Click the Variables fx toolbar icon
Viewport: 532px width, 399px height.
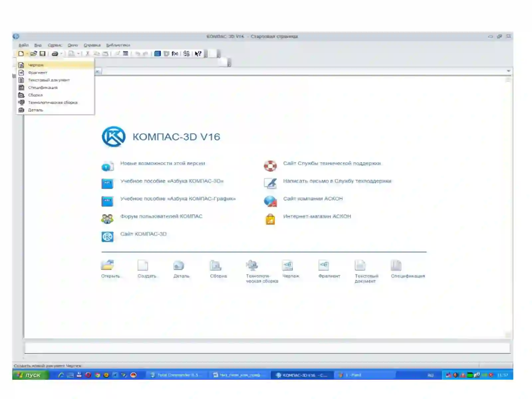pos(175,54)
